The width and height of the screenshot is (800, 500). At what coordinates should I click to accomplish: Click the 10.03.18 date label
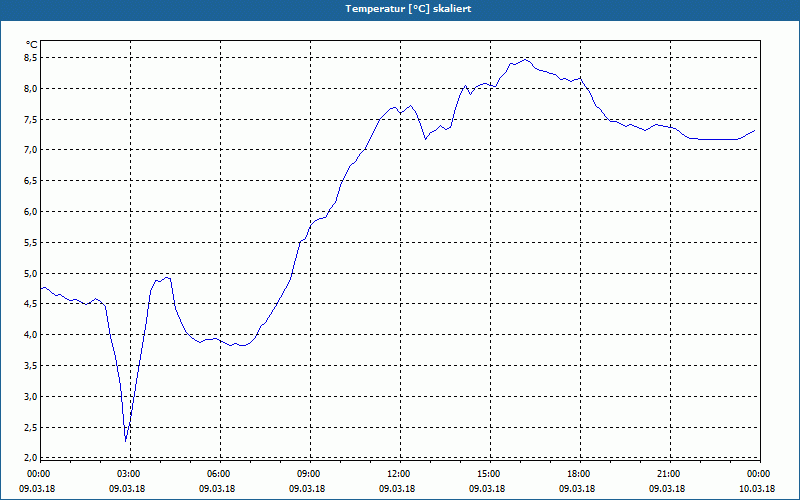click(757, 489)
